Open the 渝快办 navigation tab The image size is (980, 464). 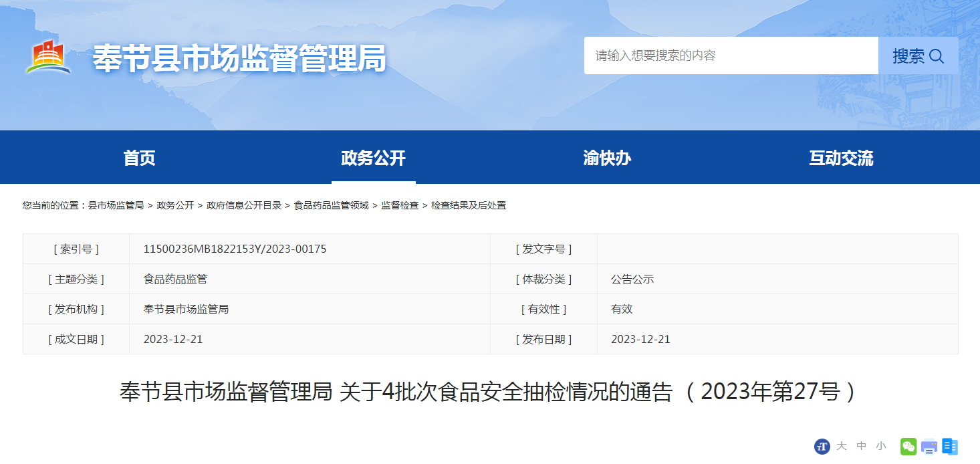[x=607, y=158]
